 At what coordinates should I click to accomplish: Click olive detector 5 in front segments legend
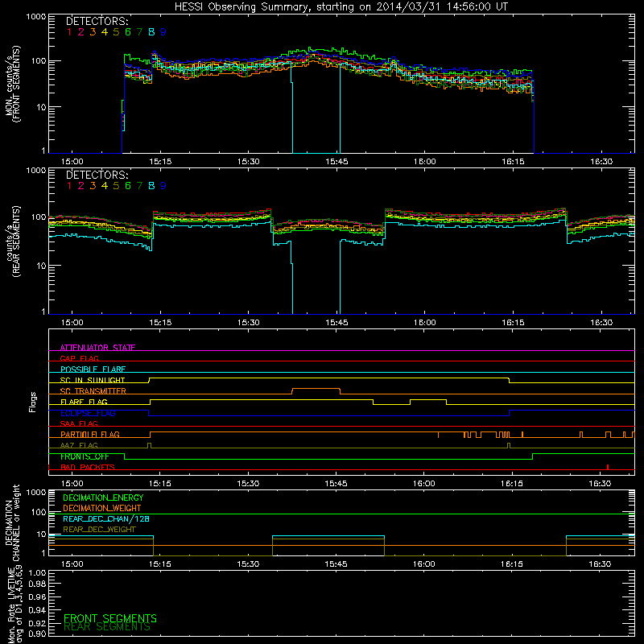click(x=116, y=32)
